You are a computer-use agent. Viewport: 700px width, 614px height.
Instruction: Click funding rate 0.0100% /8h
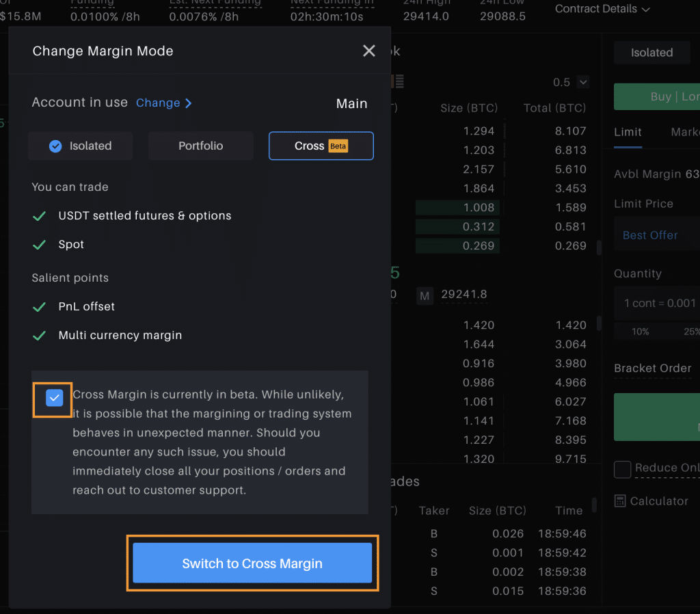(x=105, y=17)
